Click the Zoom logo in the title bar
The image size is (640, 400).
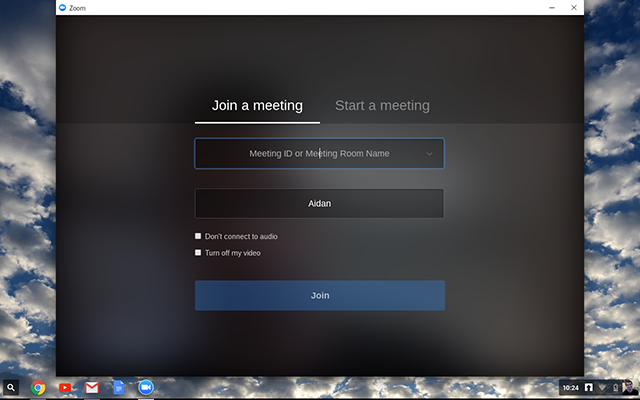[62, 7]
